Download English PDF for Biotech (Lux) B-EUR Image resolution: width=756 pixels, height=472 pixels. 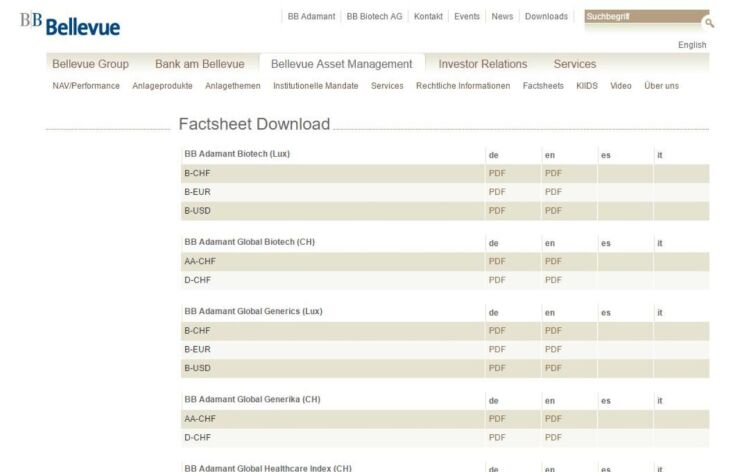[x=553, y=192]
